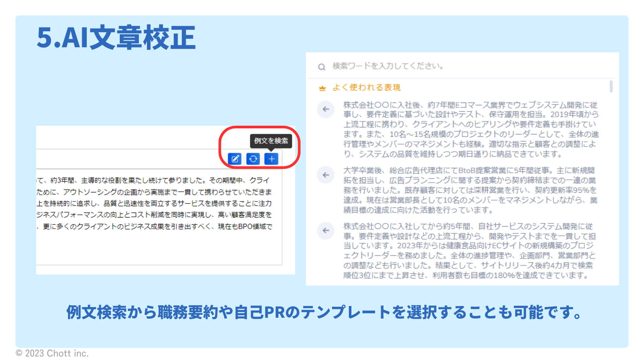Image resolution: width=644 pixels, height=362 pixels.
Task: Click the blue plus example search icon
Action: point(271,159)
